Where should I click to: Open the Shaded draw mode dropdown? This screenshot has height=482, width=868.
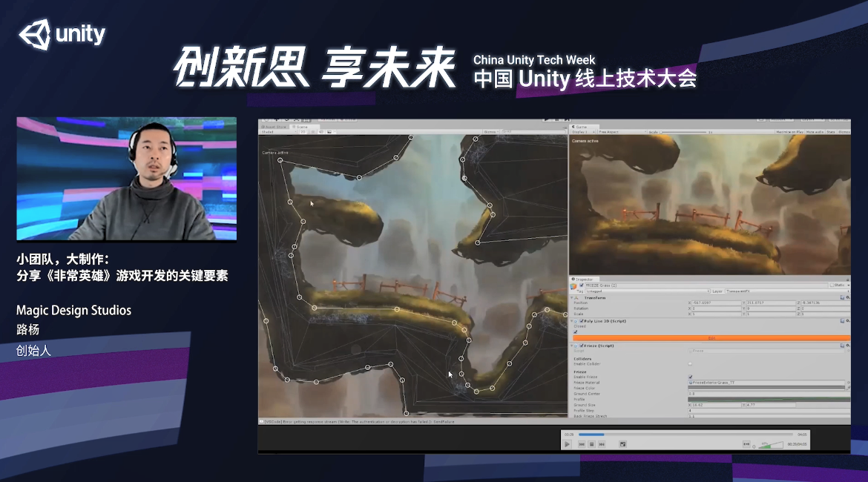point(279,132)
